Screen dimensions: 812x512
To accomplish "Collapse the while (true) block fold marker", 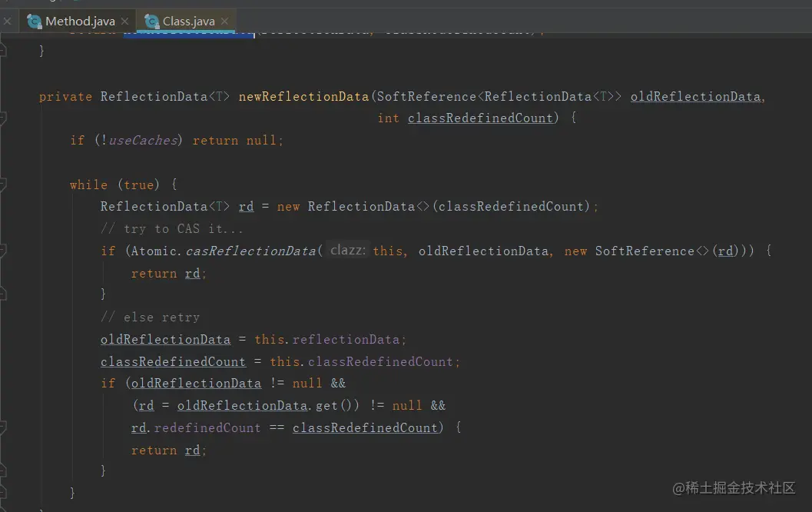I will [2, 185].
